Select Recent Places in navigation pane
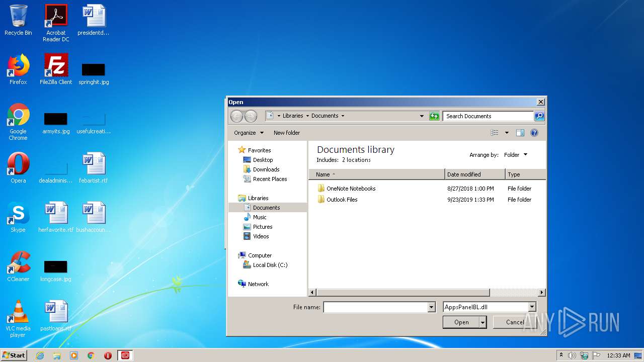644x362 pixels. tap(270, 179)
